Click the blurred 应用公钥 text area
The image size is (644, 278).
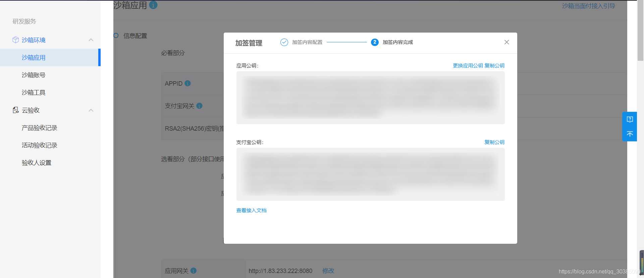click(370, 98)
